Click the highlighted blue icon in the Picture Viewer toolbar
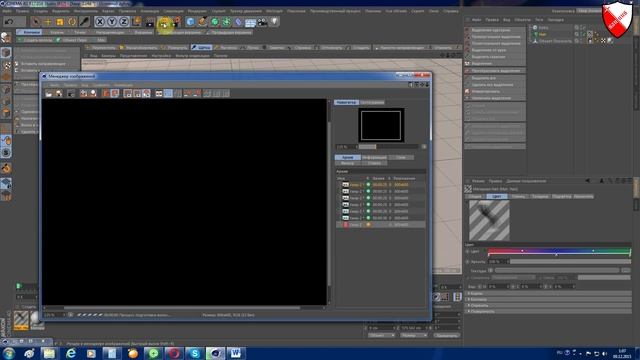640x360 pixels. tap(168, 93)
